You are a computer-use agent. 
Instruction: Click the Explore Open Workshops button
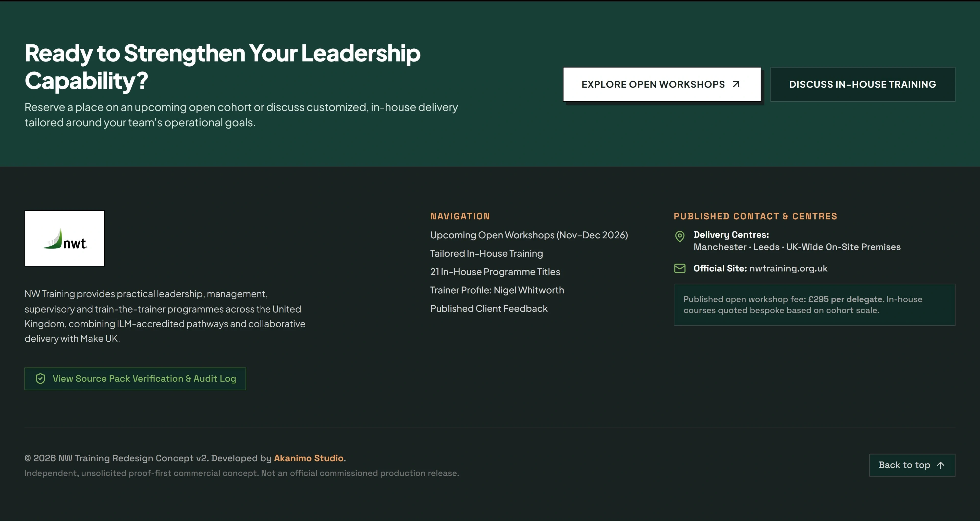[662, 84]
